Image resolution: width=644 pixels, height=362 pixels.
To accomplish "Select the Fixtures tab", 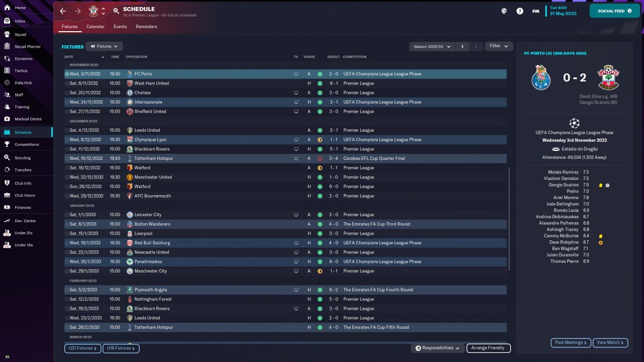I will pos(69,27).
